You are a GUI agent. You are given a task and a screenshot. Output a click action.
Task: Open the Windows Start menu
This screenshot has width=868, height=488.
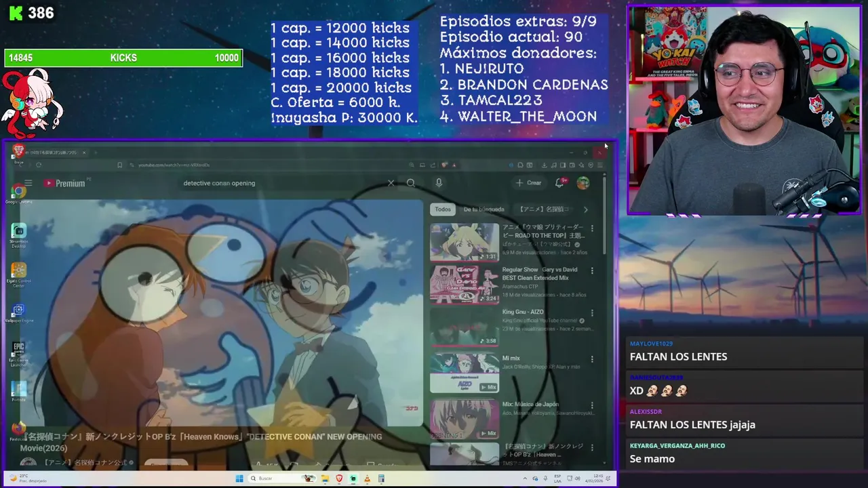pos(239,479)
